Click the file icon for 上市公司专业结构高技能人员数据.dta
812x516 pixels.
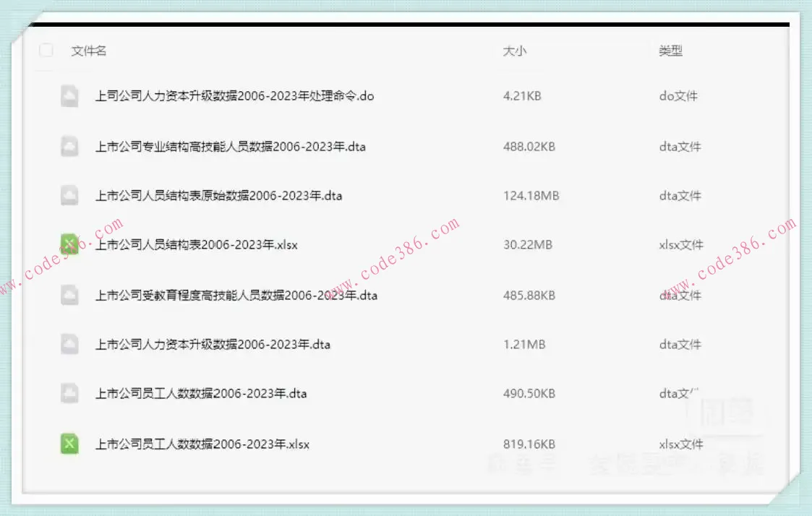click(x=69, y=146)
